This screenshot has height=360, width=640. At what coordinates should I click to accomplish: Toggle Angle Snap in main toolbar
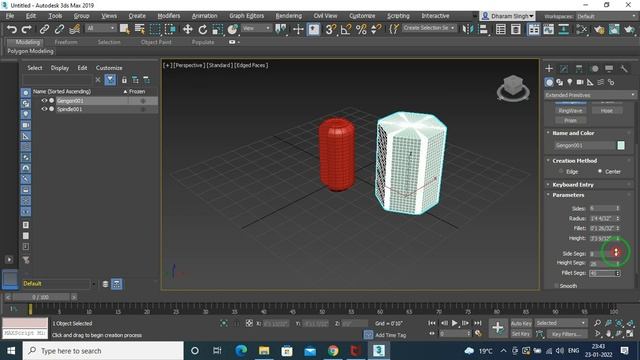346,29
